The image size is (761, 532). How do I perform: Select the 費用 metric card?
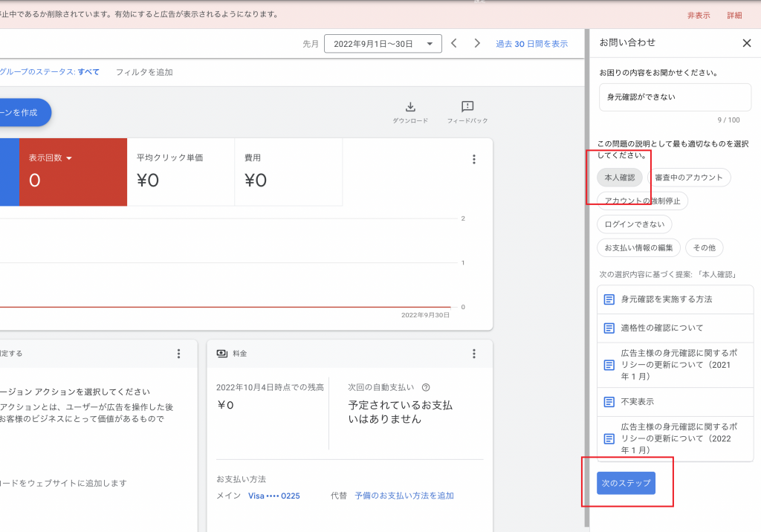288,172
